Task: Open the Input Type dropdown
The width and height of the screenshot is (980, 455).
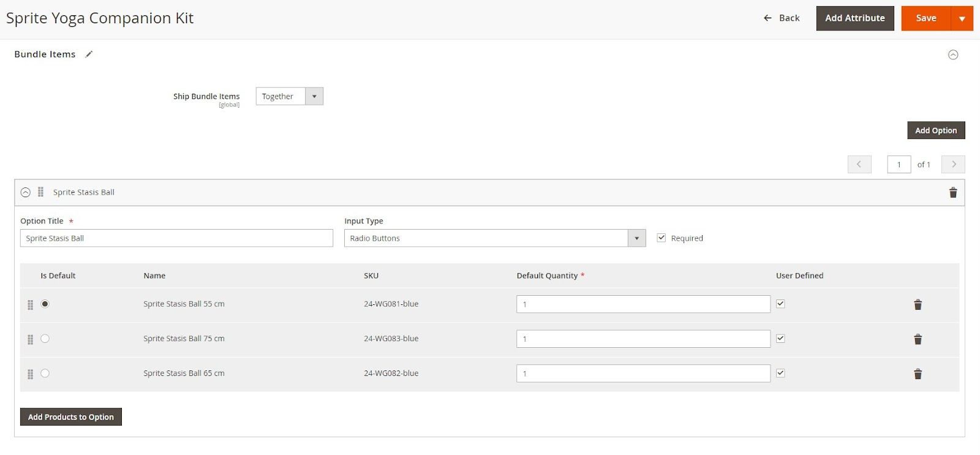Action: (495, 238)
